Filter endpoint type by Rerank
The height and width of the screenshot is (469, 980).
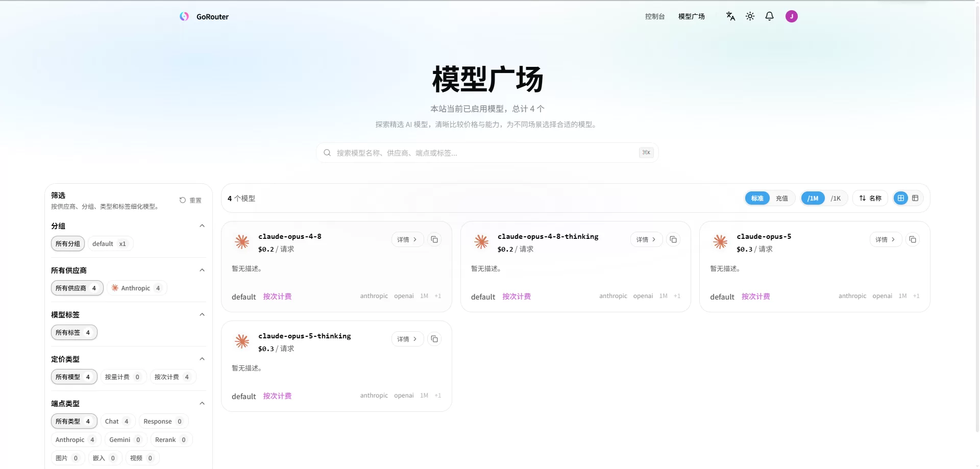171,439
